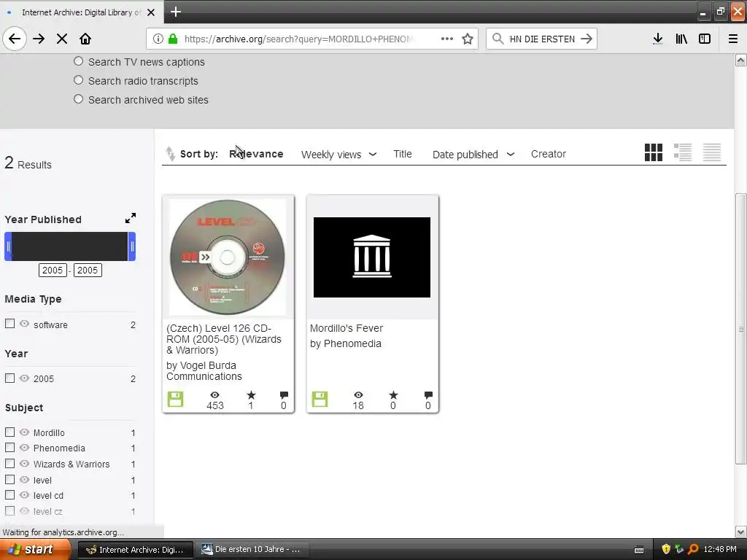Sort results by Relevance
Screen dimensions: 747x560
[x=256, y=154]
